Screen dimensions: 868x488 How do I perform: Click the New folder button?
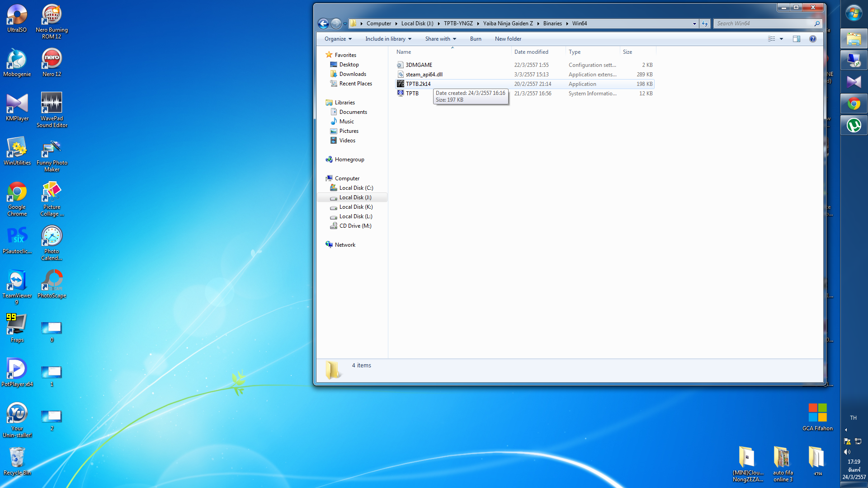click(508, 39)
